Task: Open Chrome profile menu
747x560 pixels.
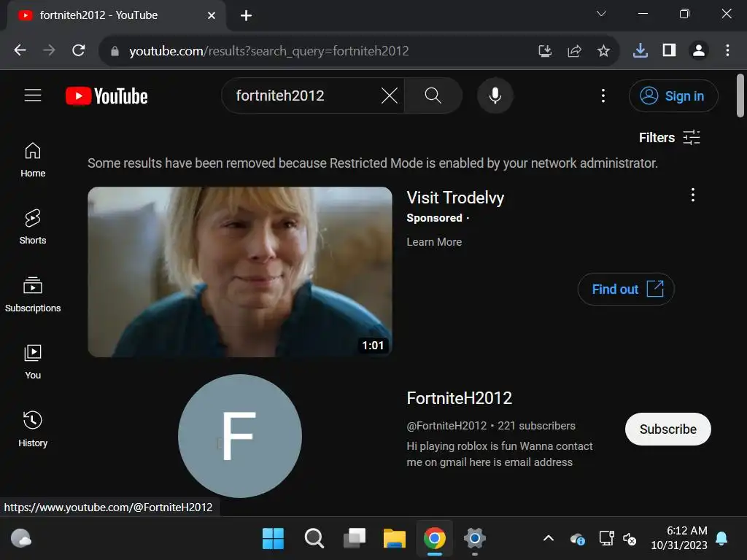Action: click(x=699, y=50)
